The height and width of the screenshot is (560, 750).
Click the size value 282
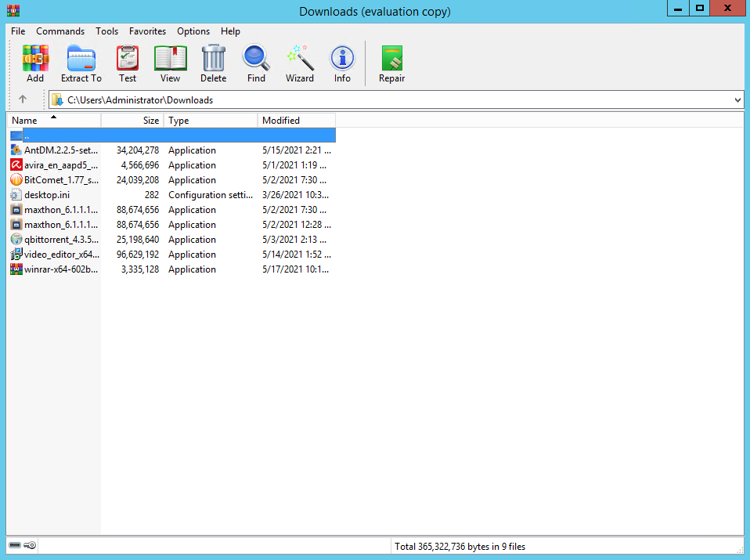click(152, 195)
